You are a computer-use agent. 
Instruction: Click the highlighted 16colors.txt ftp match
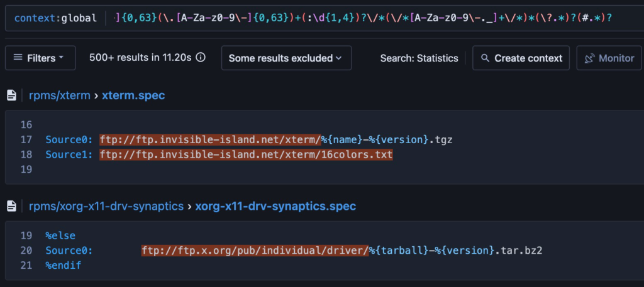245,154
